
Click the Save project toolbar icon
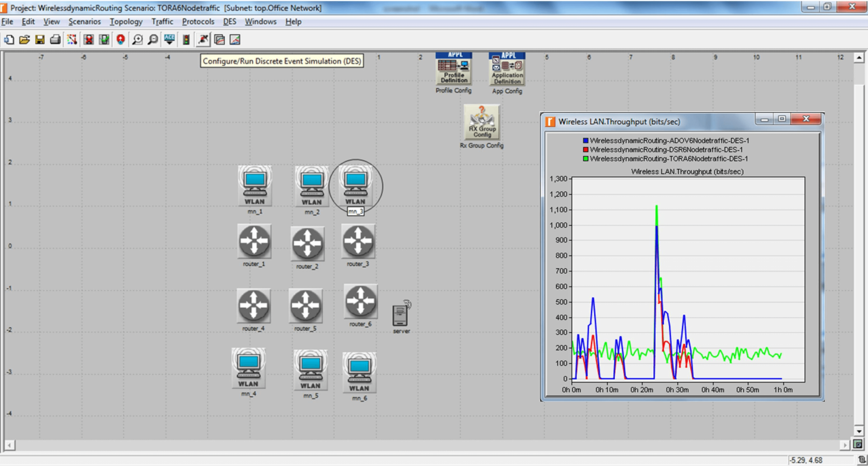(40, 40)
